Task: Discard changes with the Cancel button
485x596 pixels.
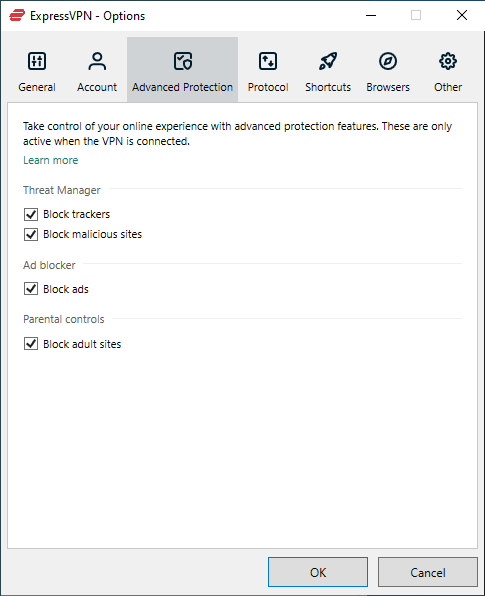Action: coord(428,572)
